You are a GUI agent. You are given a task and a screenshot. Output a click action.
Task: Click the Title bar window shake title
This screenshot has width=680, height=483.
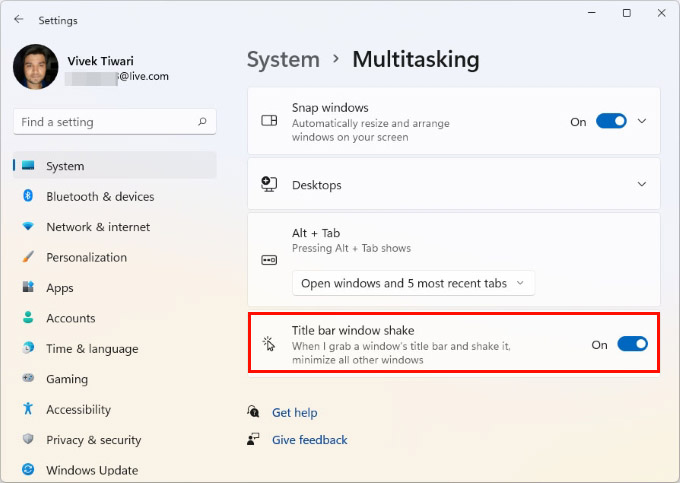pyautogui.click(x=353, y=330)
